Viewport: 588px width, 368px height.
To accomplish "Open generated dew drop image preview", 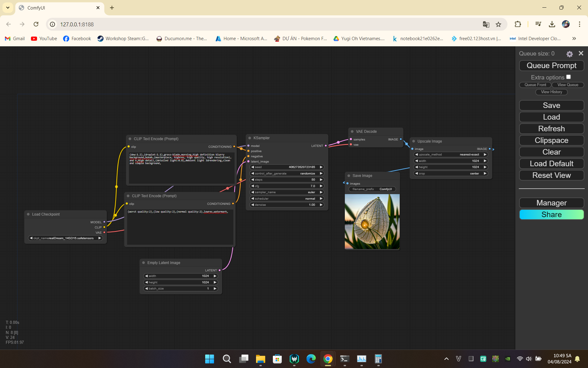I will coord(372,221).
